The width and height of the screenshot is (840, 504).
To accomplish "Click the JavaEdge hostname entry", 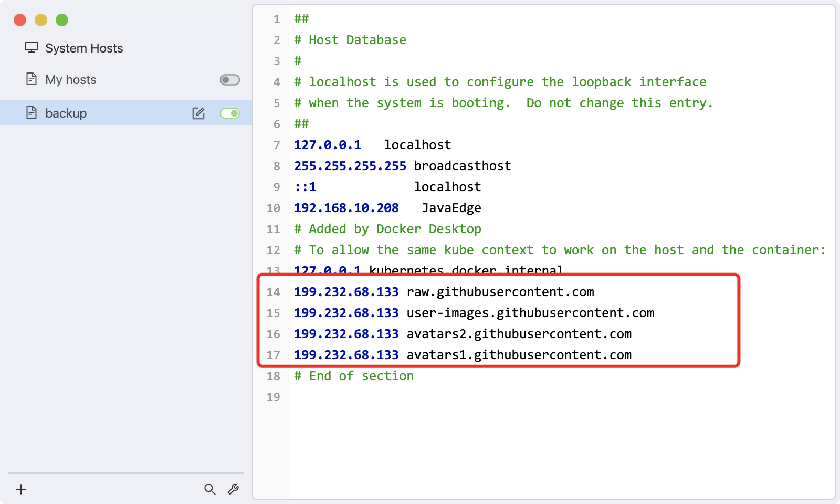I will point(452,207).
